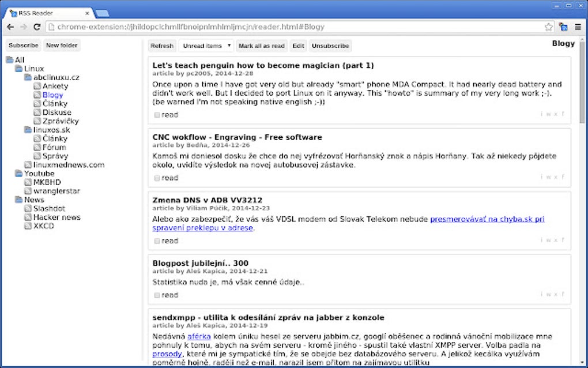Click the 'f' icon on CNC wokflow article
This screenshot has width=588, height=368.
pos(564,177)
